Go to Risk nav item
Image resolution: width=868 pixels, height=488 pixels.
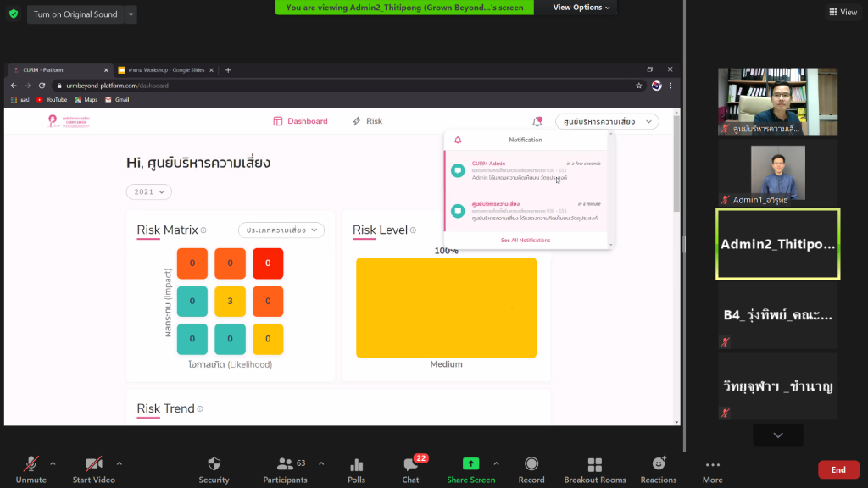pos(368,121)
